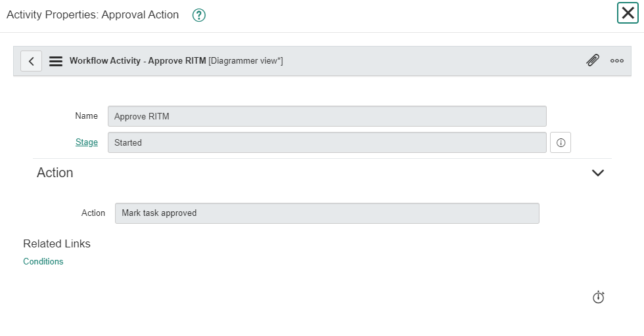This screenshot has height=336, width=644.
Task: Open the stopwatch response time icon
Action: click(x=599, y=297)
